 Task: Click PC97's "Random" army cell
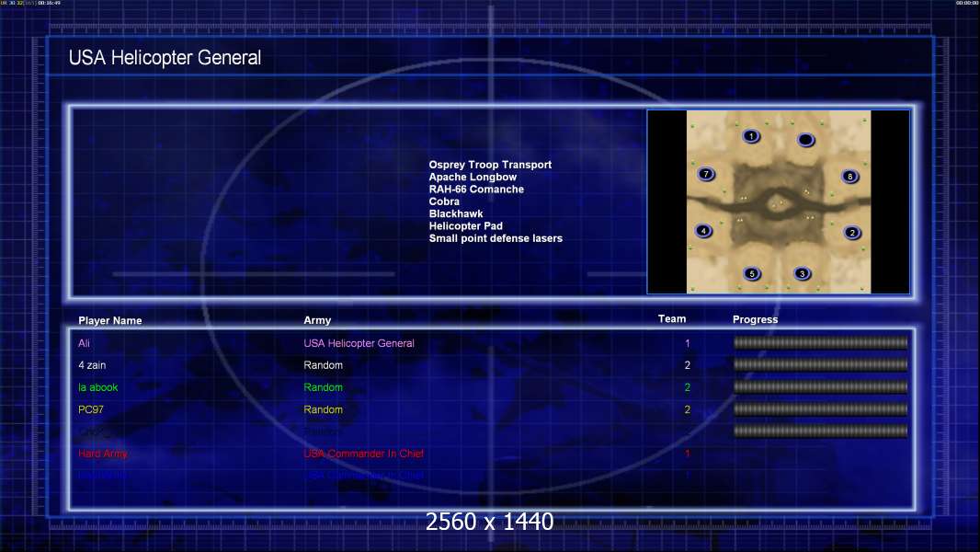point(323,409)
